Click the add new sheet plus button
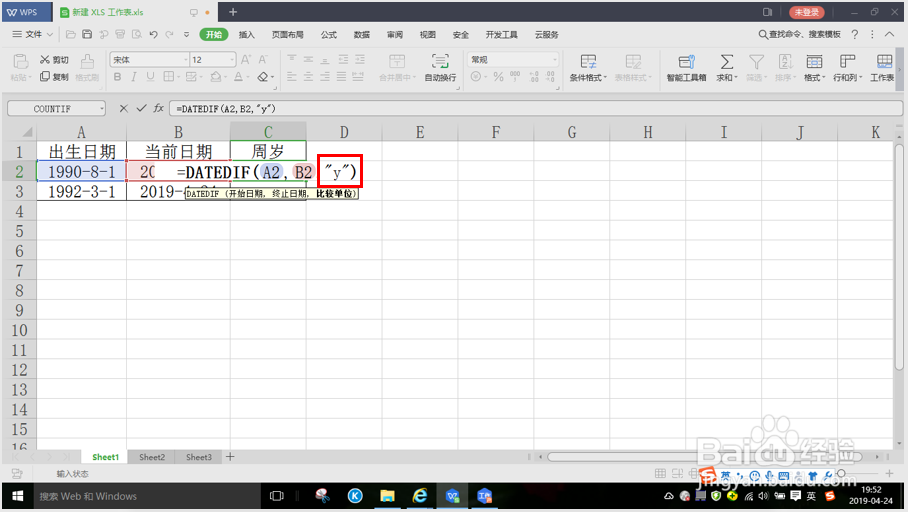This screenshot has height=512, width=908. click(x=230, y=457)
